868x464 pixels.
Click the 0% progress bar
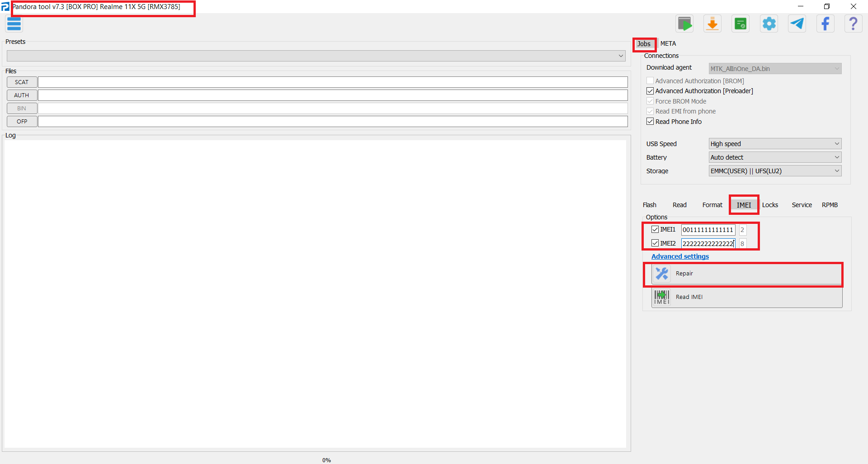(326, 460)
